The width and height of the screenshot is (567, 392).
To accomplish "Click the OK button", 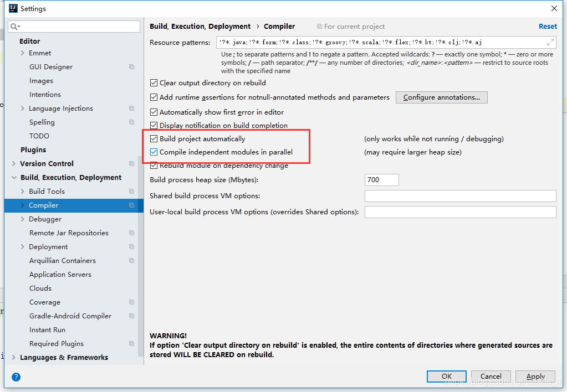I will (447, 376).
